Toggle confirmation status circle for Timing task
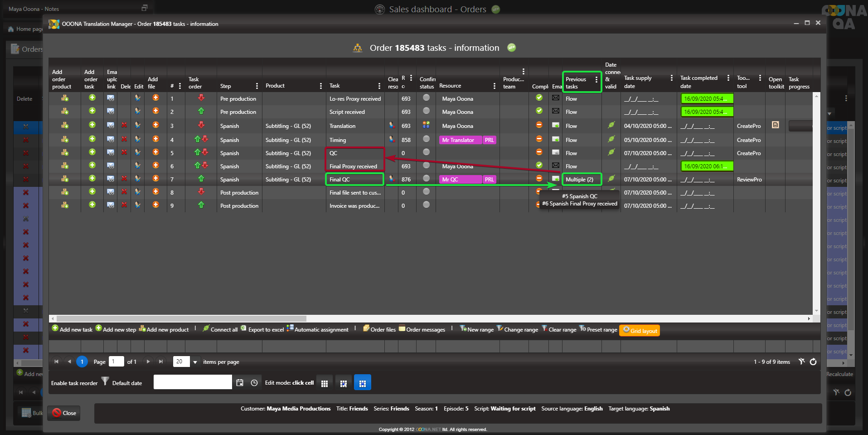This screenshot has height=435, width=868. [x=426, y=139]
